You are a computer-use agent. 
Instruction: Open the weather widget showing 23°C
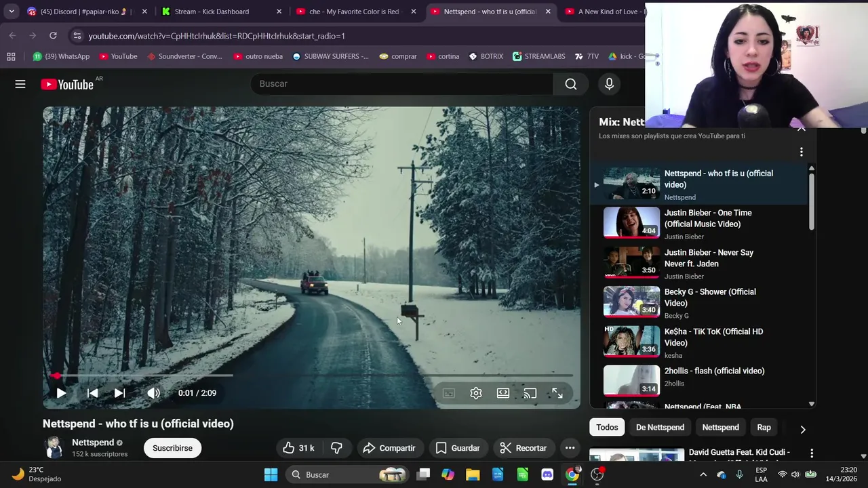pos(37,474)
